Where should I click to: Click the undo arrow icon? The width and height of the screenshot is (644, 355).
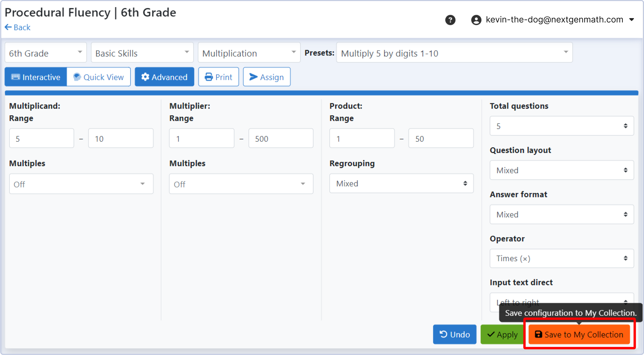[443, 334]
